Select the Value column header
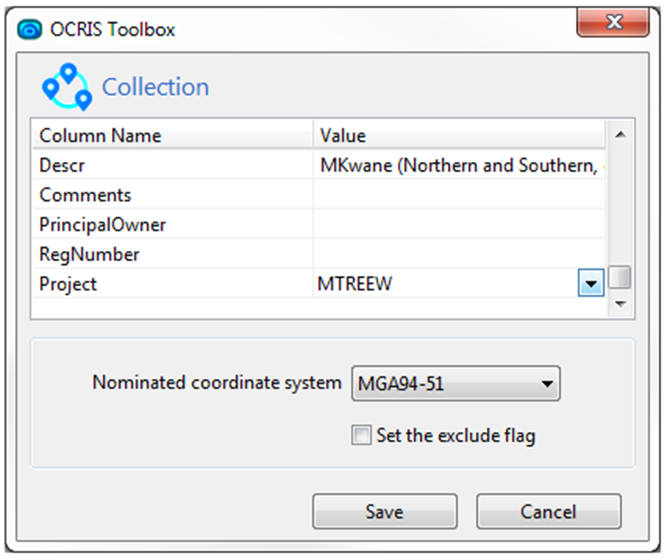Screen dimensions: 667x559 click(x=459, y=136)
